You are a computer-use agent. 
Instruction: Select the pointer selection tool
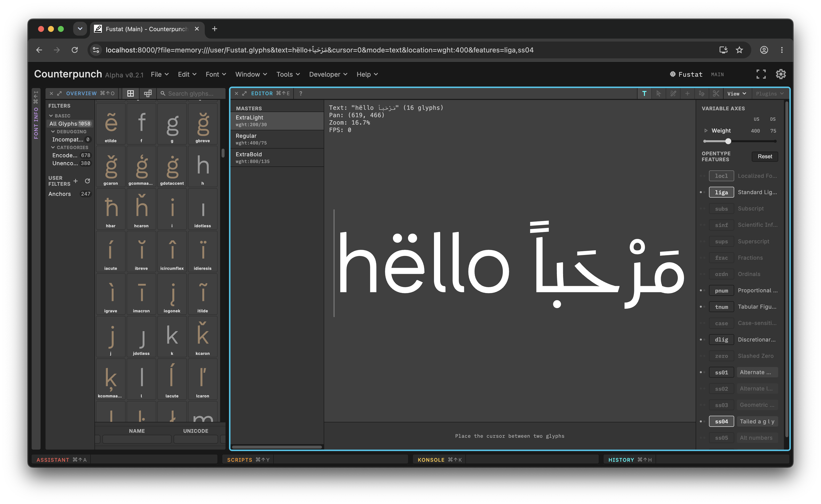658,94
